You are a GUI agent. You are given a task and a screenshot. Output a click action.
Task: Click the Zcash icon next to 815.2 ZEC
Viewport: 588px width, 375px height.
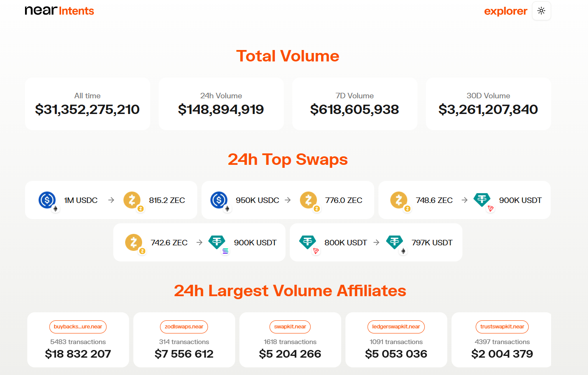coord(132,200)
